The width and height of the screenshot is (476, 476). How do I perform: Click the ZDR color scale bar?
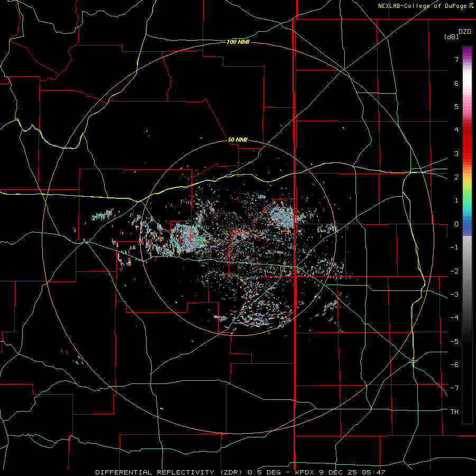467,235
